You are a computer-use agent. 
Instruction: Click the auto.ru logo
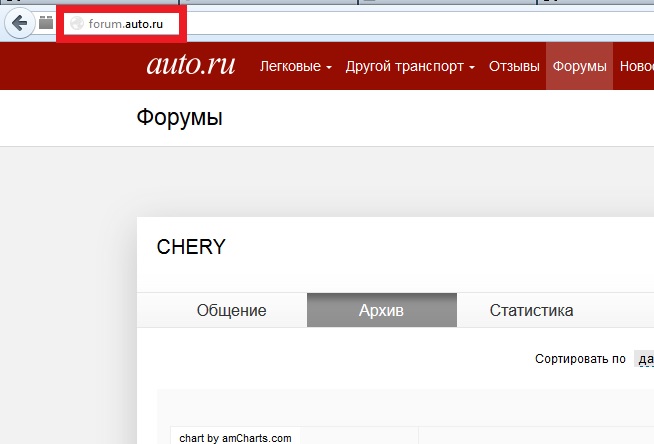(191, 65)
